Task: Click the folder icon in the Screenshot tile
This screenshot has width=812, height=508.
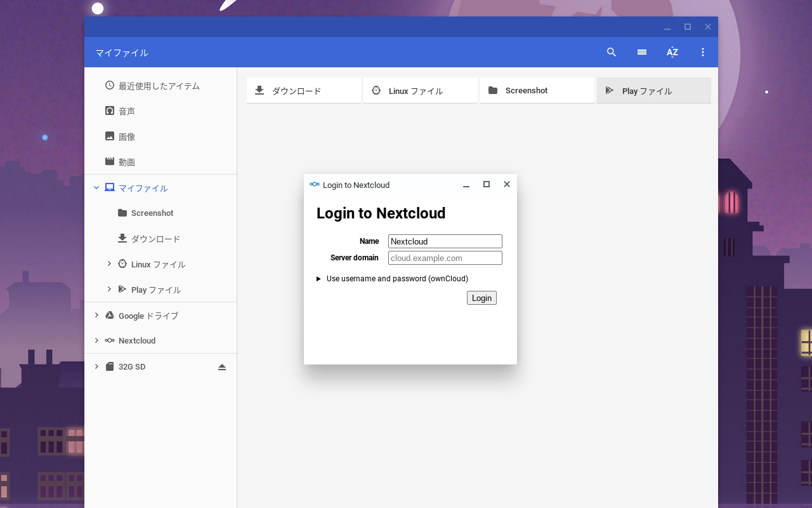Action: coord(493,90)
